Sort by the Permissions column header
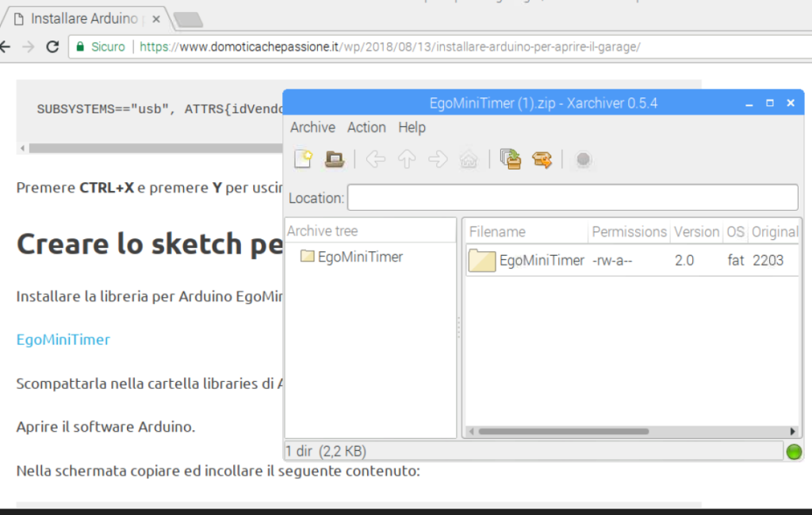The image size is (812, 515). (629, 232)
